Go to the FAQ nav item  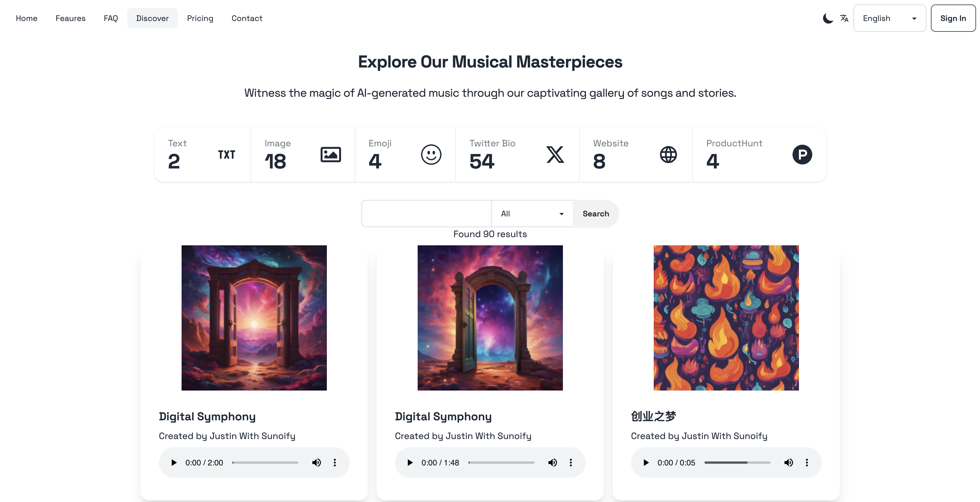coord(111,18)
